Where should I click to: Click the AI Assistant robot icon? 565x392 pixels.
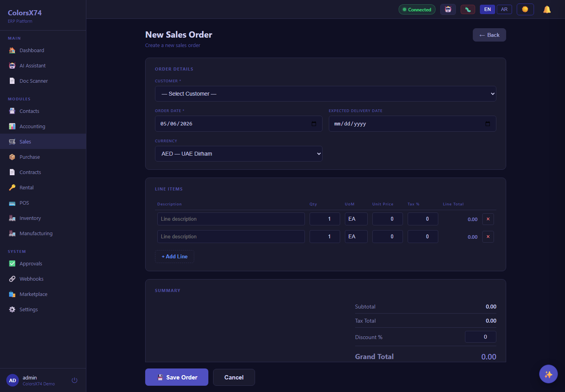[12, 65]
